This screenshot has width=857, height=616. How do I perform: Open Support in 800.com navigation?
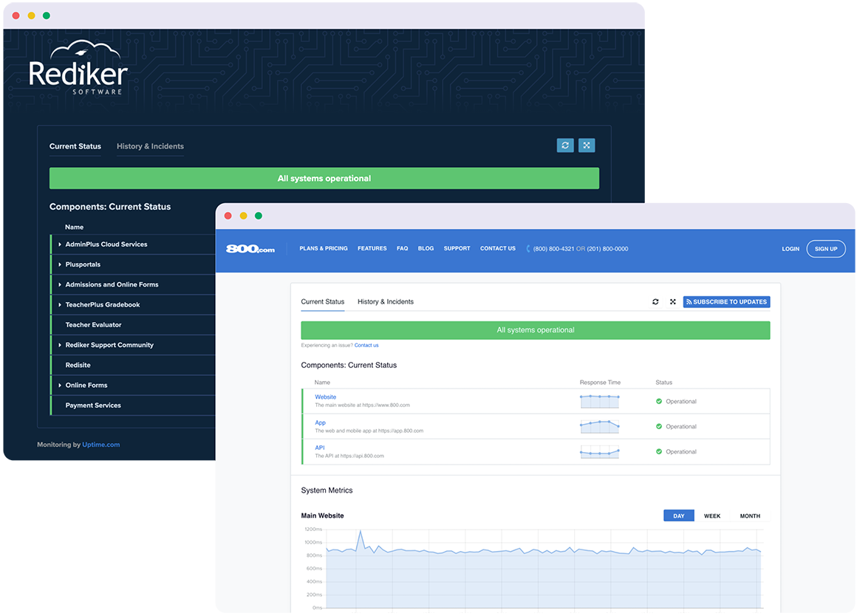pos(457,249)
